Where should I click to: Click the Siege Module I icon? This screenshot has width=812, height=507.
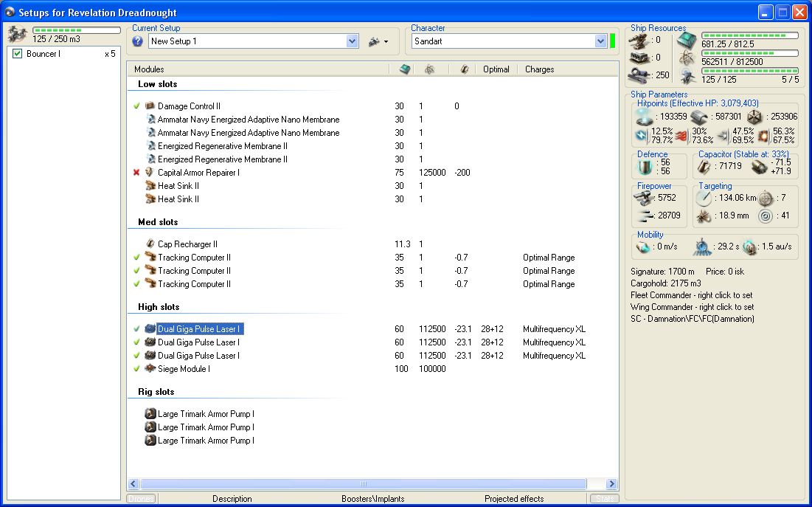click(x=150, y=369)
